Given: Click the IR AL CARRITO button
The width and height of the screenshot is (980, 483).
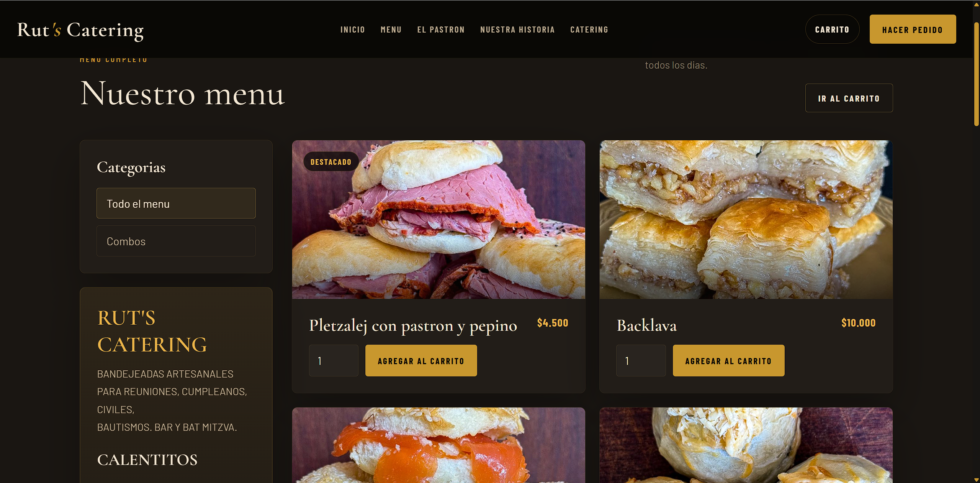Looking at the screenshot, I should pyautogui.click(x=849, y=98).
